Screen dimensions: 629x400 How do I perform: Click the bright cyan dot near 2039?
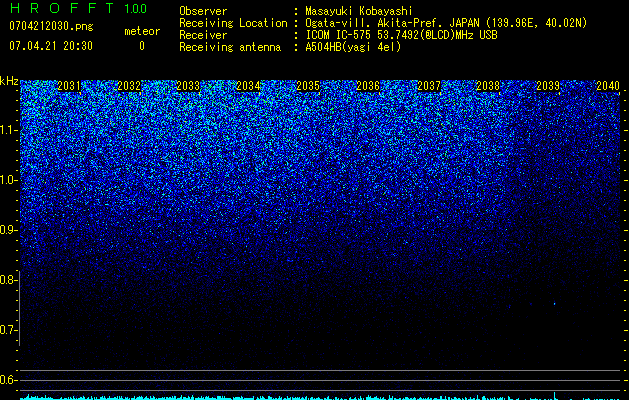point(555,304)
